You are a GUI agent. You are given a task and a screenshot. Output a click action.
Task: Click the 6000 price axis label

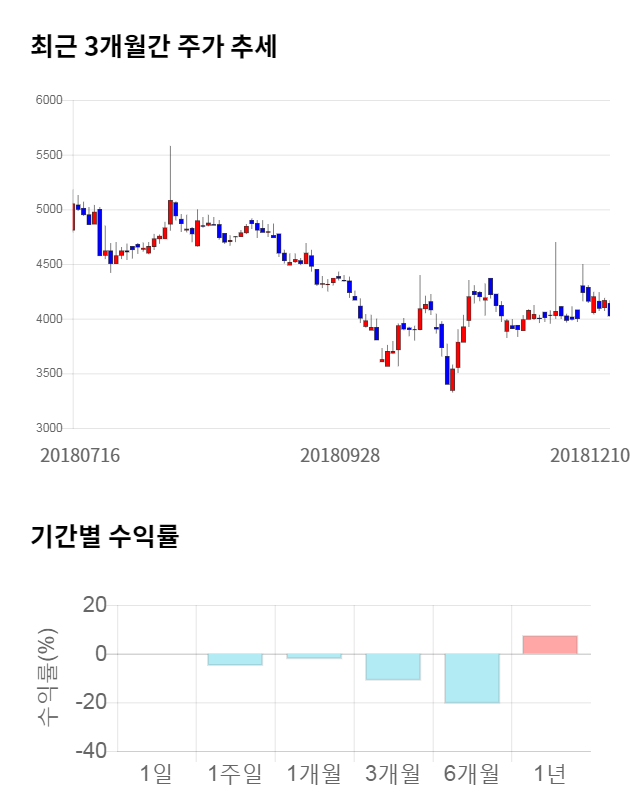[49, 101]
